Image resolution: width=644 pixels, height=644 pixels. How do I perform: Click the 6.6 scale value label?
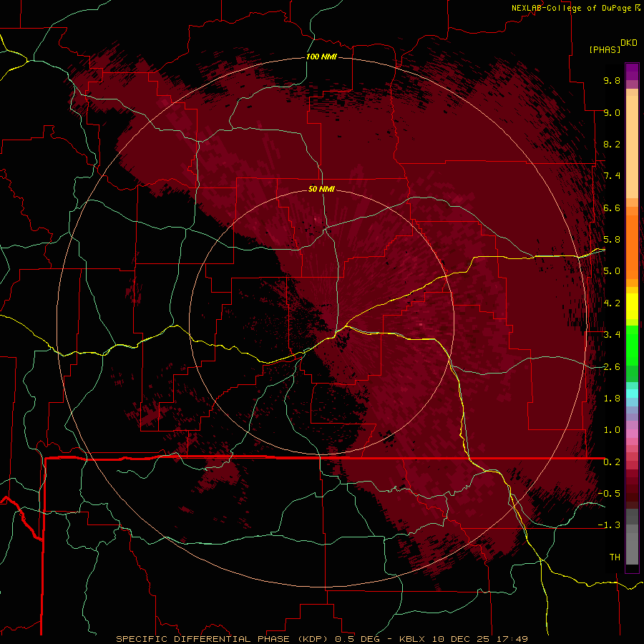pos(612,208)
